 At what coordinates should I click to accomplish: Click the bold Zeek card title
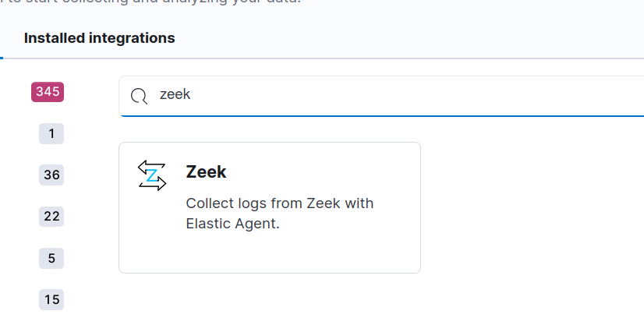(x=206, y=172)
